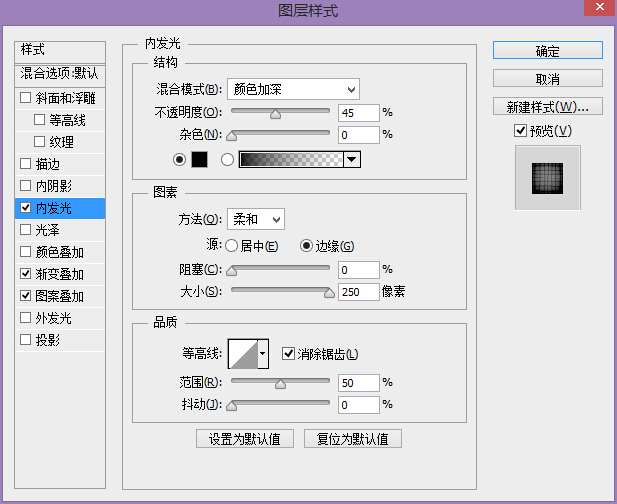Tick the 描边 checkbox
The height and width of the screenshot is (504, 617).
pos(26,164)
